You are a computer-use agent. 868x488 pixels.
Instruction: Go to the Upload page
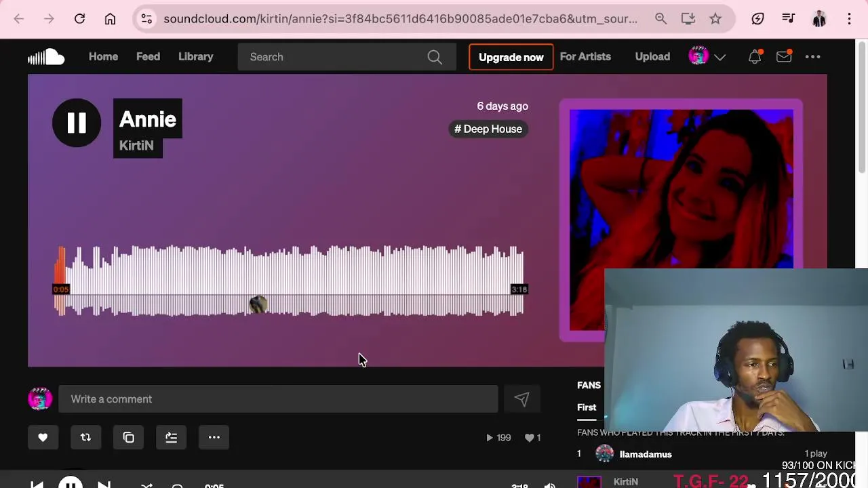(x=652, y=57)
